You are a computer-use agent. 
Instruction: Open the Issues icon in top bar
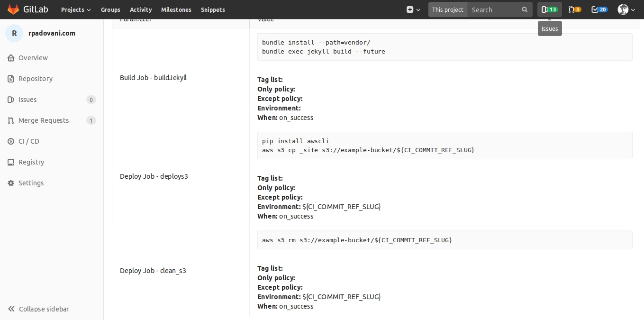click(x=544, y=9)
